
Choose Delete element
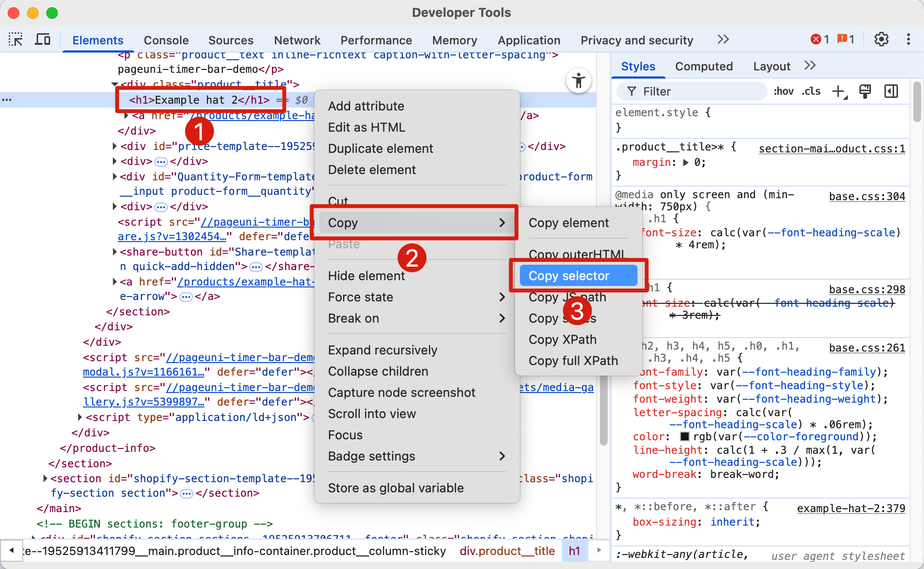417,170
